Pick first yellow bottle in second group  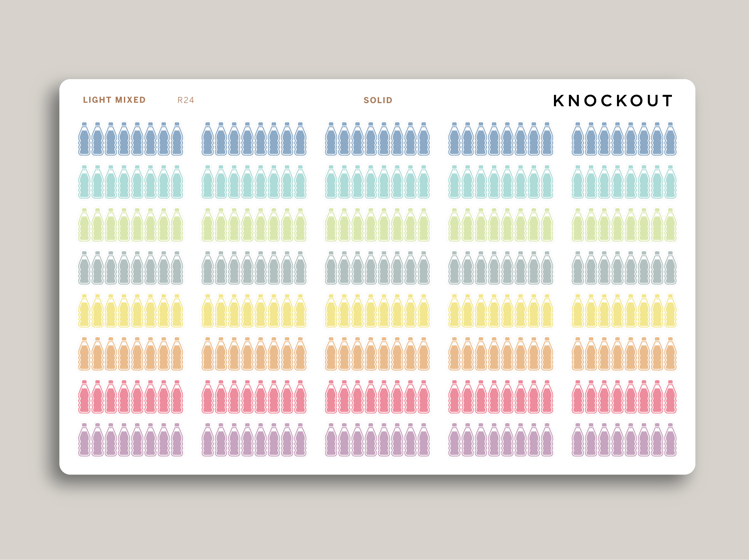click(208, 312)
